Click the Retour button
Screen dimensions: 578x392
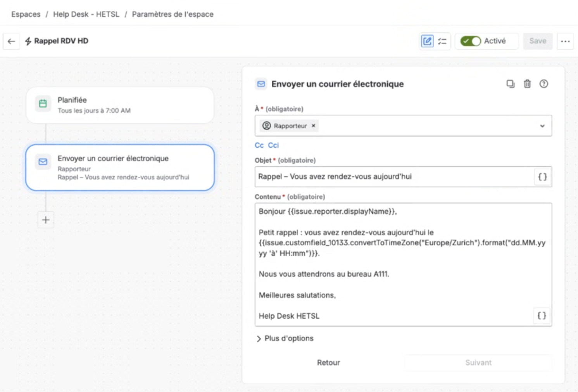point(328,363)
